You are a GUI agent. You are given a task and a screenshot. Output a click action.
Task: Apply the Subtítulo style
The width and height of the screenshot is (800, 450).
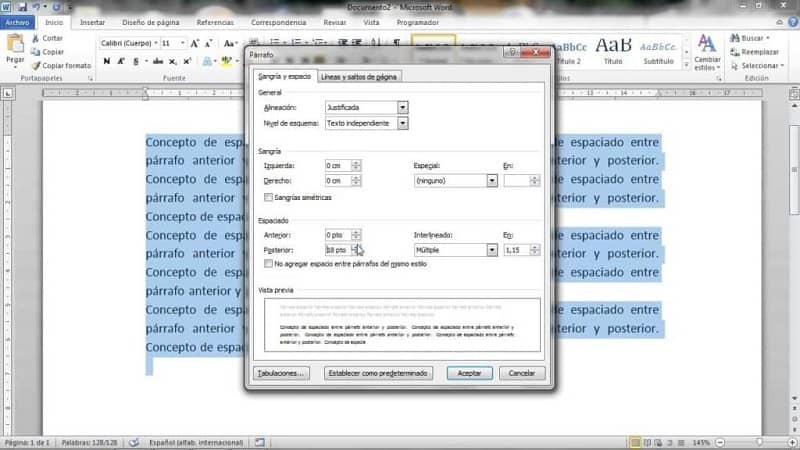point(658,52)
